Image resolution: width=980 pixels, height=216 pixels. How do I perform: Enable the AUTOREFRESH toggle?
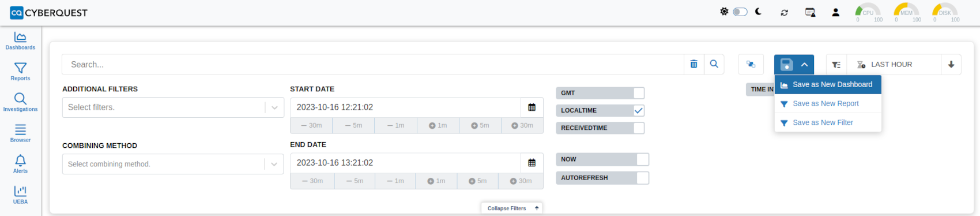[643, 178]
